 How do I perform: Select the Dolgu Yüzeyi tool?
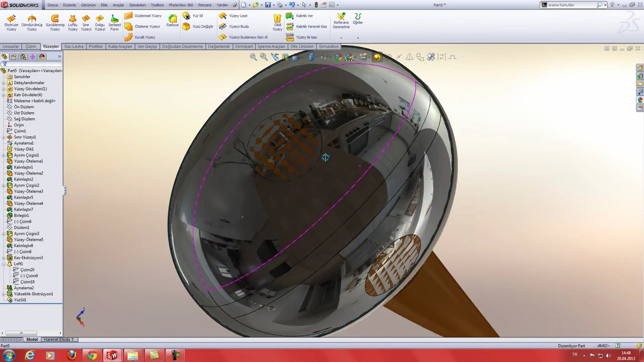100,23
